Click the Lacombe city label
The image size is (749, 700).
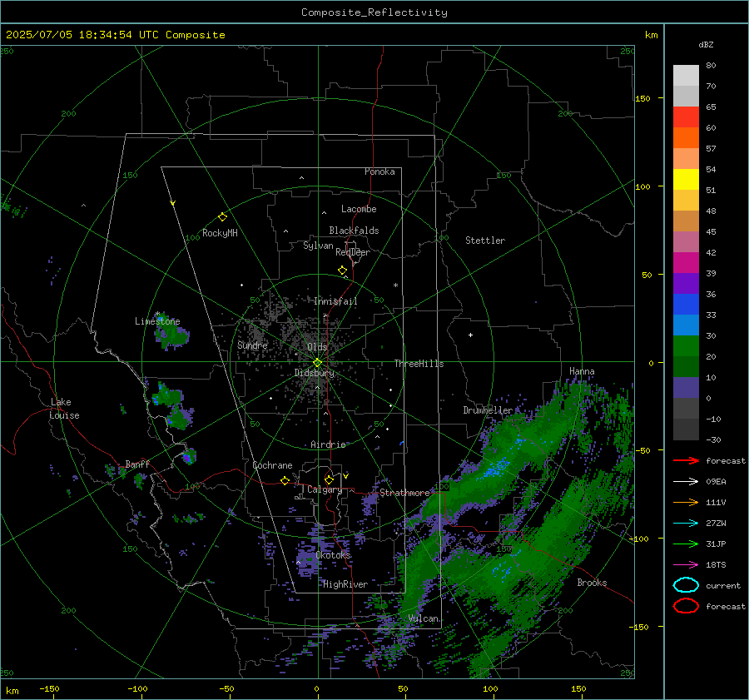(x=359, y=209)
